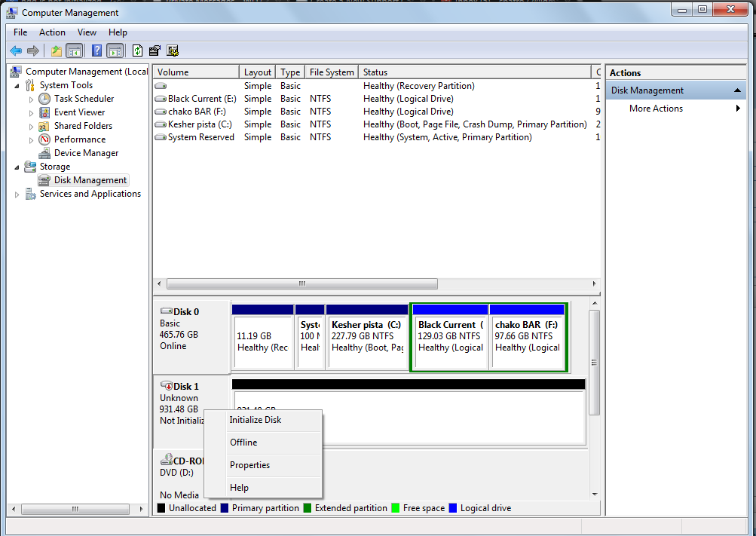756x536 pixels.
Task: Select the chako BAR (F:) partition block
Action: (527, 336)
